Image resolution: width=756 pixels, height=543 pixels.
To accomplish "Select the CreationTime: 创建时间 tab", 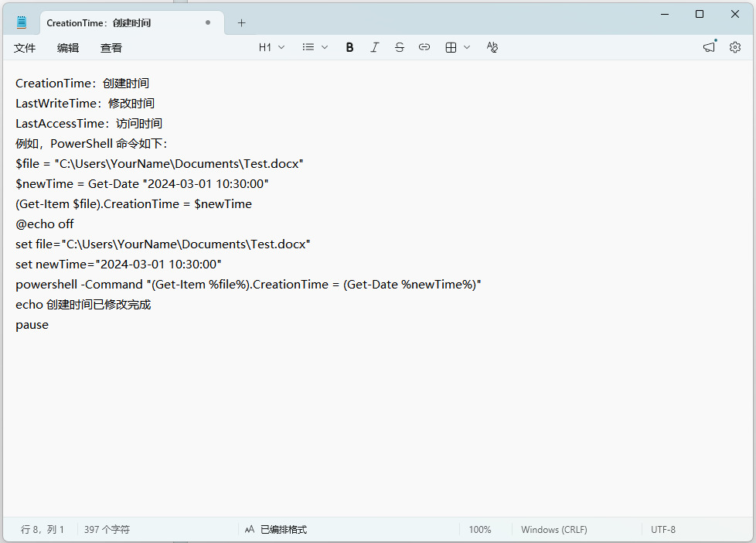I will (132, 22).
